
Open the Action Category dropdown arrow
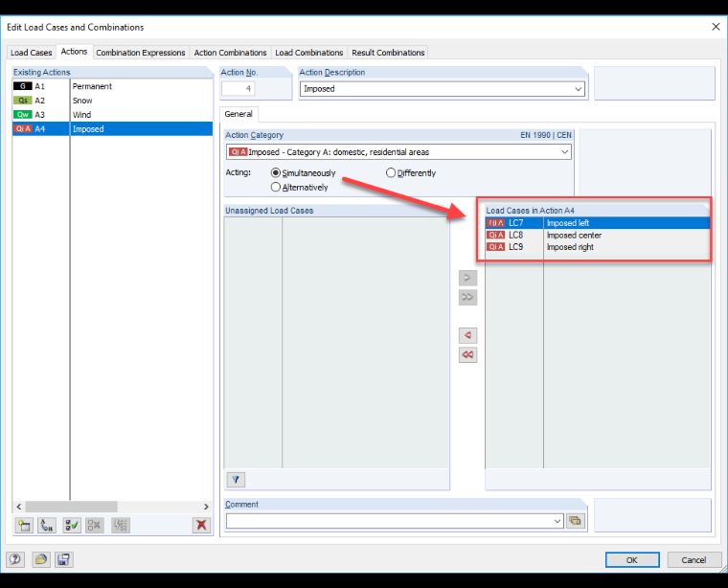click(564, 152)
